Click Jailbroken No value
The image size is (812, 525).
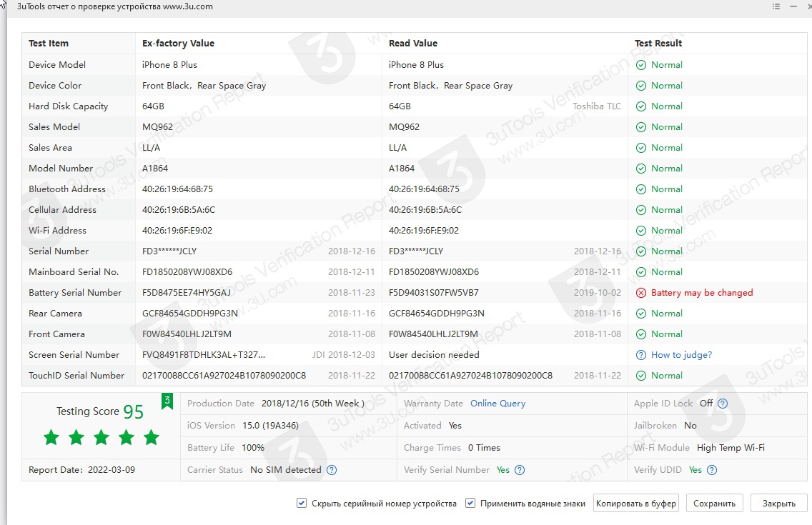690,426
